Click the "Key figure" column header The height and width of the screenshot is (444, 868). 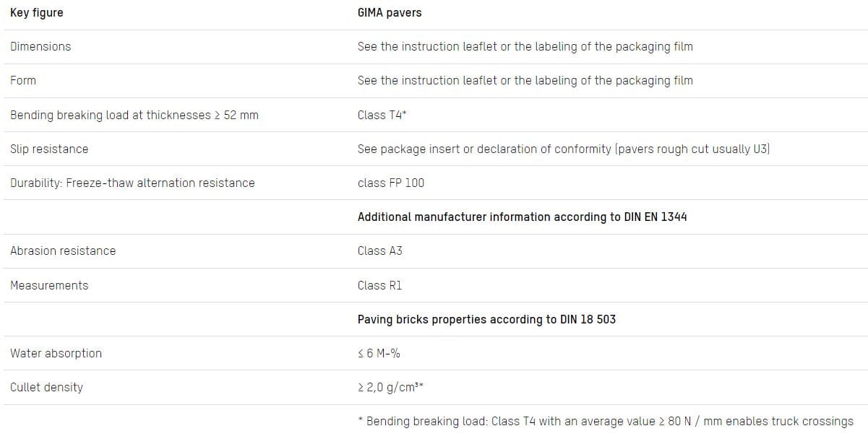click(37, 13)
